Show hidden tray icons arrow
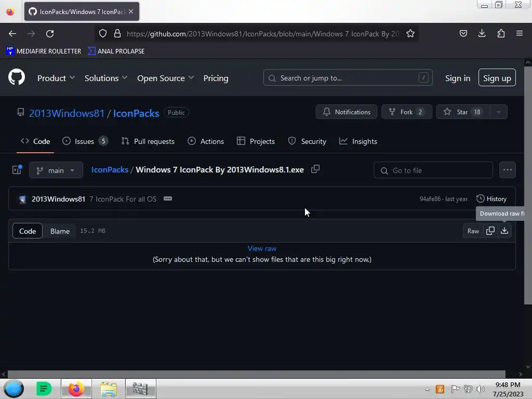The width and height of the screenshot is (532, 399). coord(427,390)
